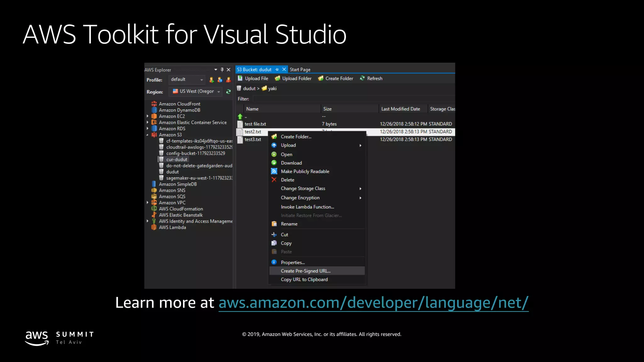Open the aws.amazon.com/developer/language/net/ link

(x=374, y=303)
